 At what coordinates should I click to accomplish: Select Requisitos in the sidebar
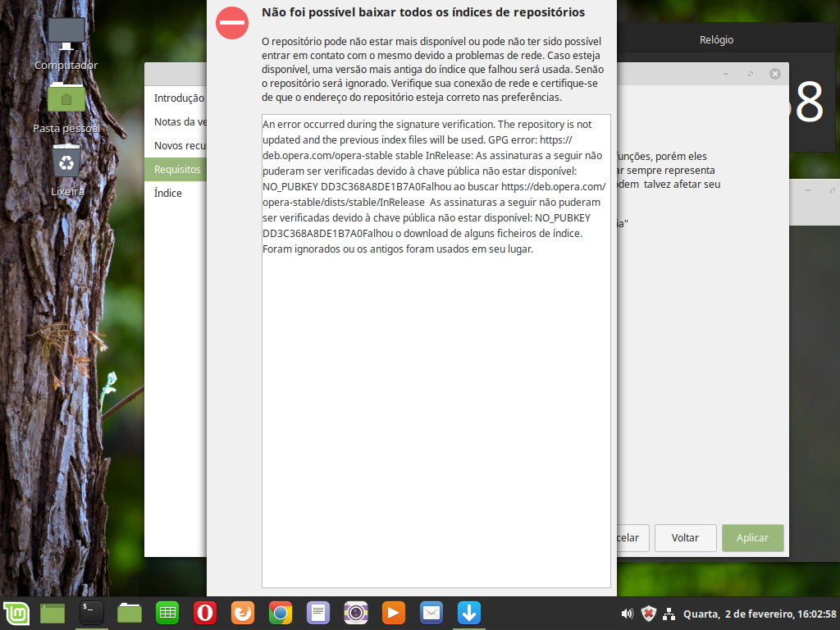(176, 170)
